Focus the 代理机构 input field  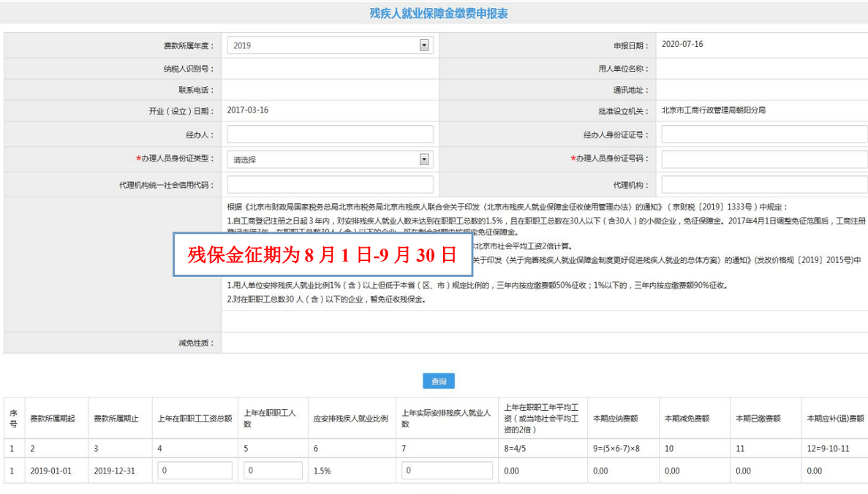pos(764,185)
